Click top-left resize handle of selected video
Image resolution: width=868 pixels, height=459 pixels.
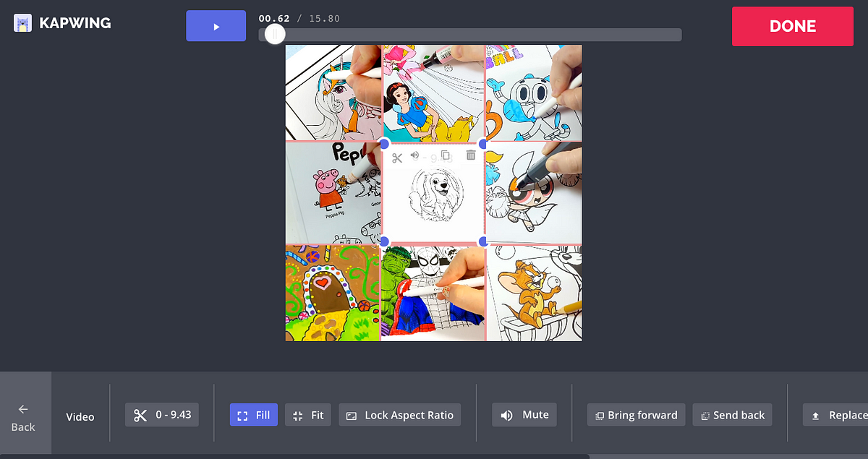(384, 144)
